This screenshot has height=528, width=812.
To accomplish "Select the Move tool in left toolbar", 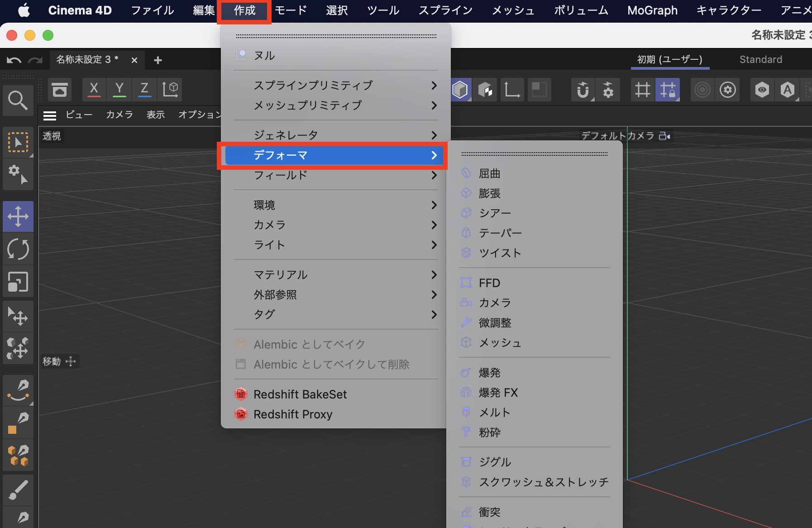I will [18, 216].
